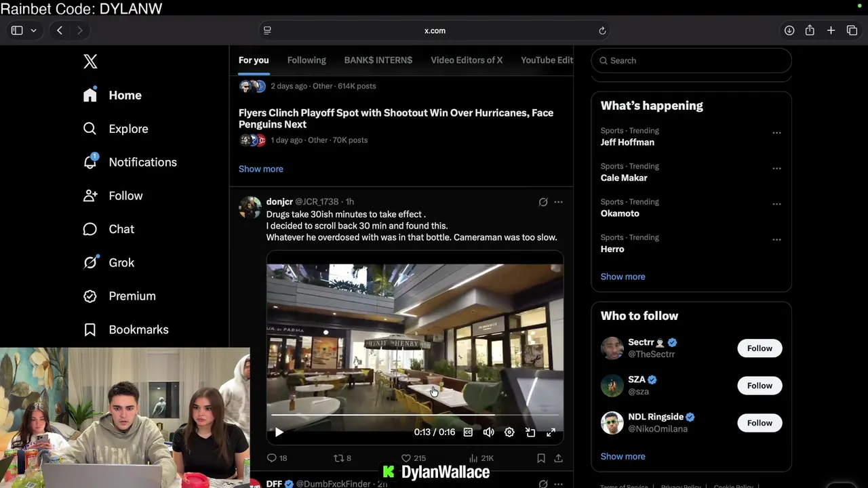Open Safari downloads icon
This screenshot has height=488, width=868.
pos(789,30)
